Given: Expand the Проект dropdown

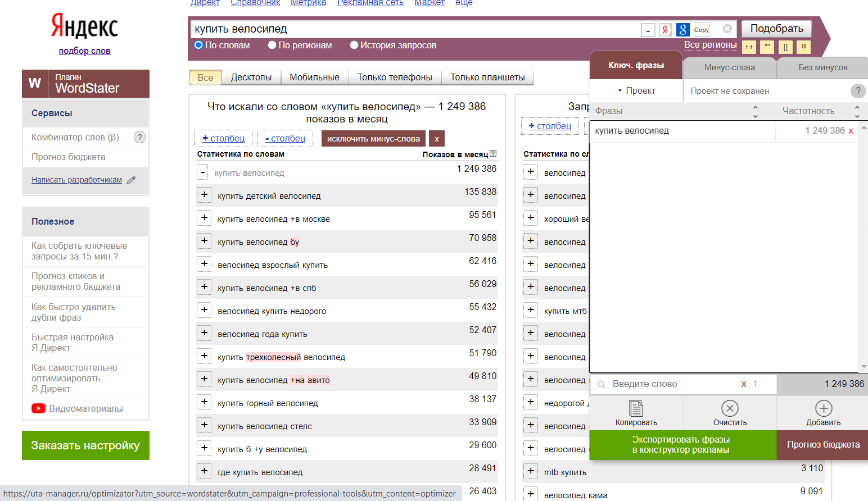Looking at the screenshot, I should 636,91.
